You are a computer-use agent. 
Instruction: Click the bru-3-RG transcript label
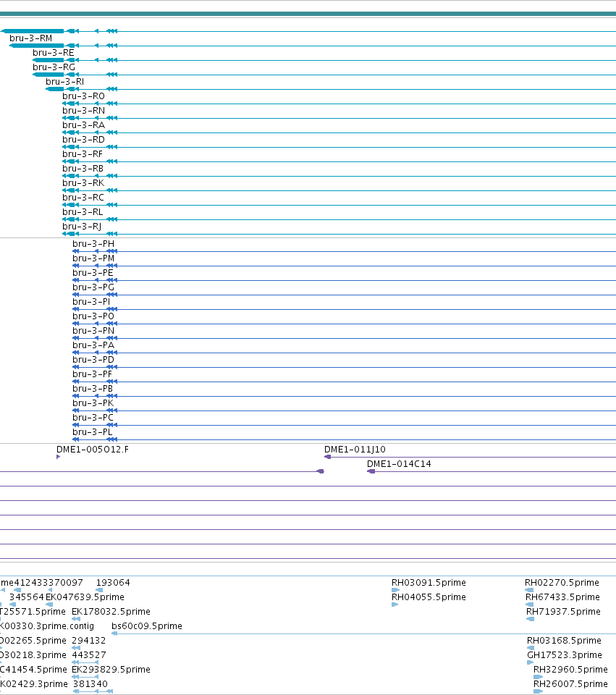click(x=54, y=67)
